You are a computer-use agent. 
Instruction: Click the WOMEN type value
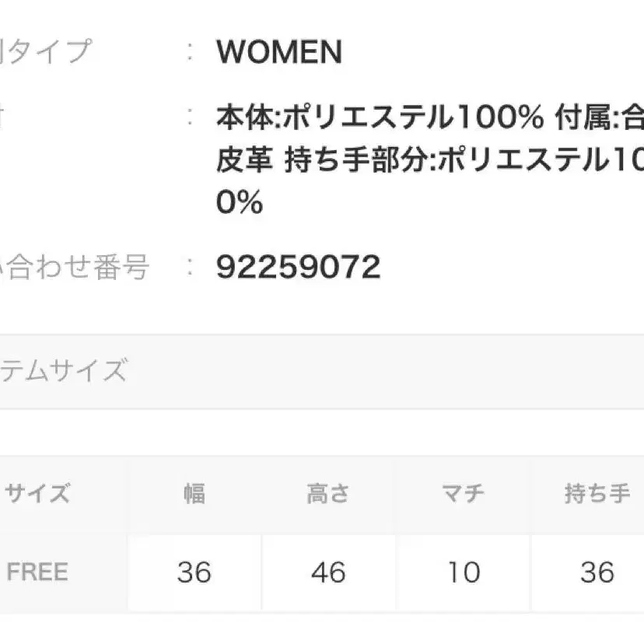pos(279,53)
